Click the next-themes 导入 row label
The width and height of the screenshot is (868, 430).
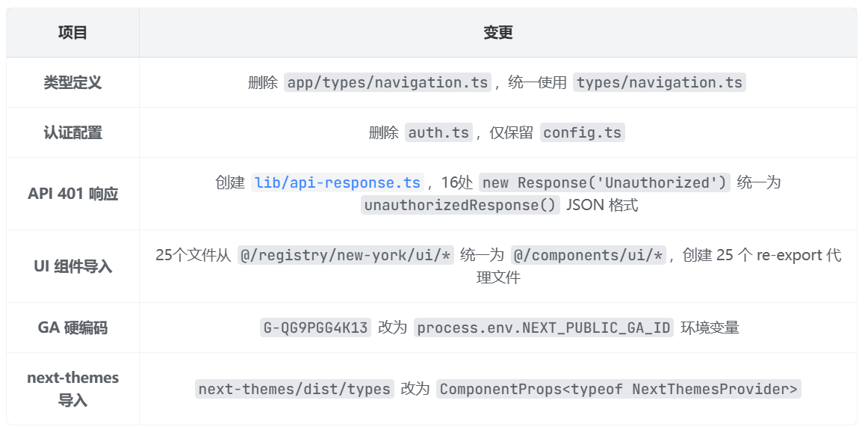point(72,389)
